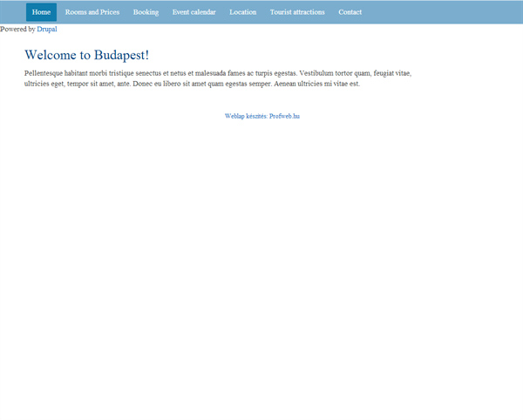The width and height of the screenshot is (523, 420).
Task: Click the 'Aenean ultricies mi vitae est' sentence
Action: pyautogui.click(x=317, y=84)
